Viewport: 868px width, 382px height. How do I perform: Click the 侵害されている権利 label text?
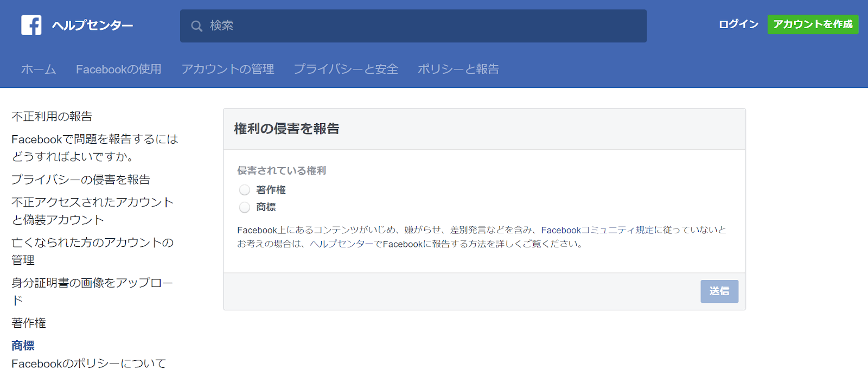[x=282, y=170]
